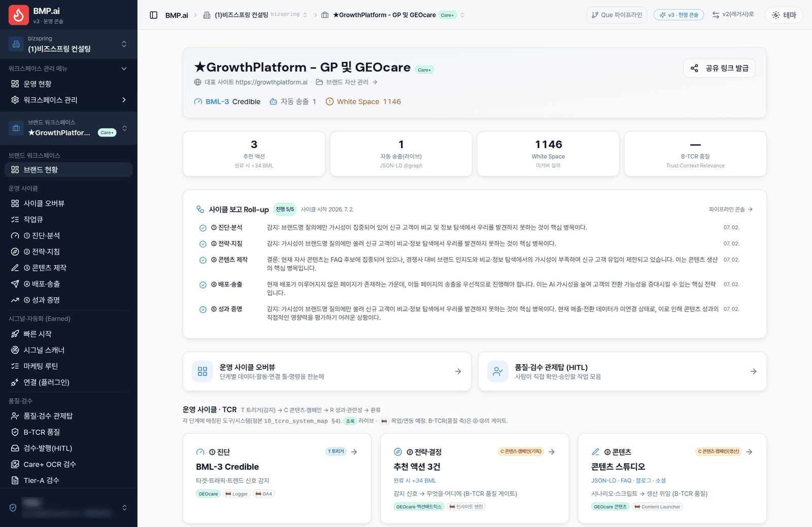Click the Que 파이프라인 button

(x=617, y=15)
